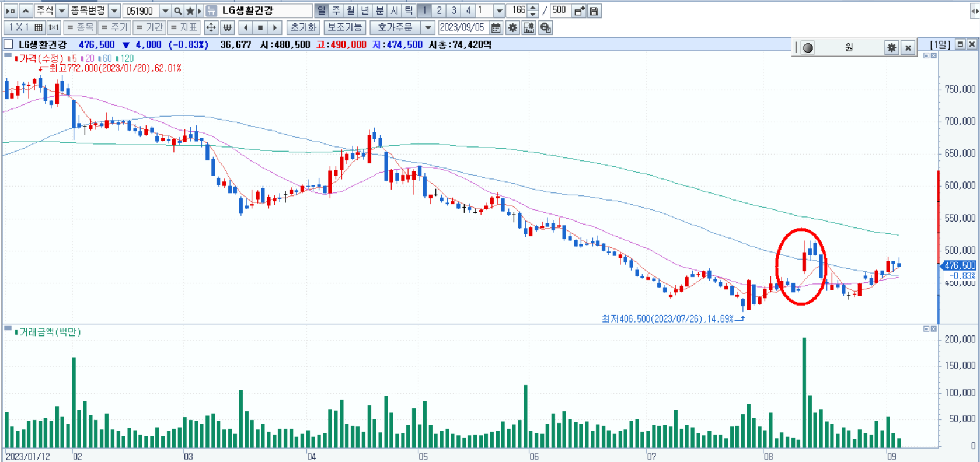Image resolution: width=980 pixels, height=462 pixels.
Task: Open the stock code search magnifier
Action: click(178, 10)
